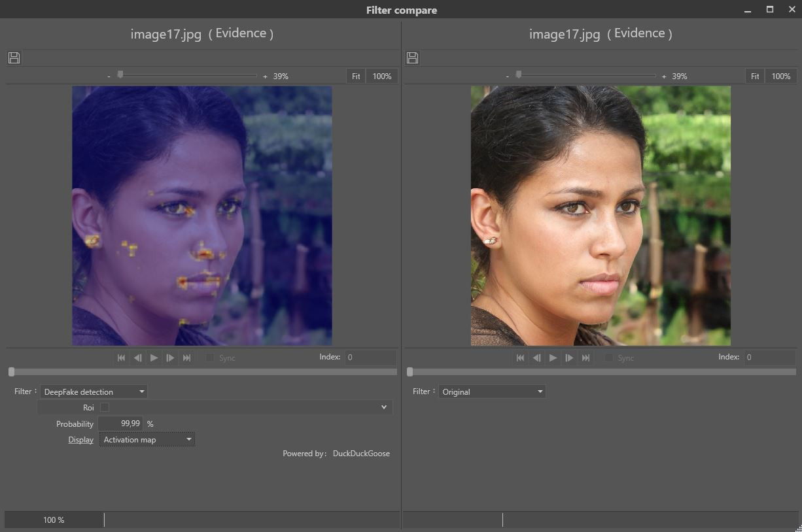Viewport: 802px width, 532px height.
Task: Click 100% zoom button in right panel
Action: pyautogui.click(x=780, y=76)
